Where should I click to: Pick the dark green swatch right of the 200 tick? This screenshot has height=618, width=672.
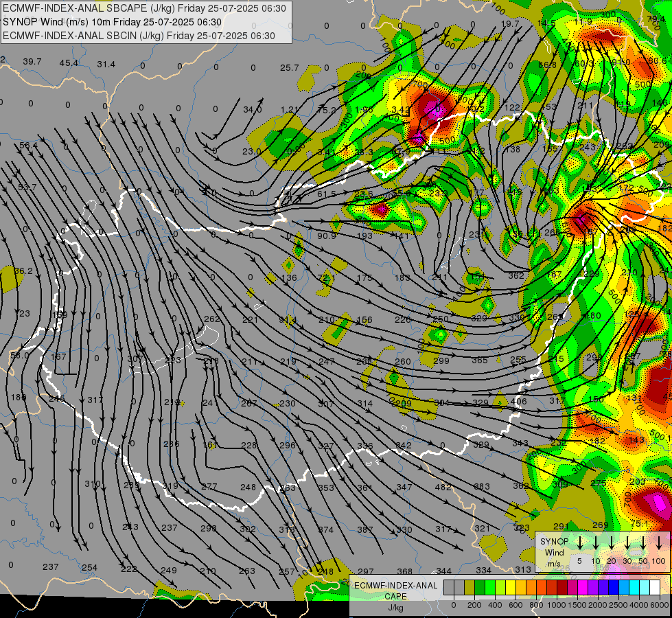(x=480, y=587)
